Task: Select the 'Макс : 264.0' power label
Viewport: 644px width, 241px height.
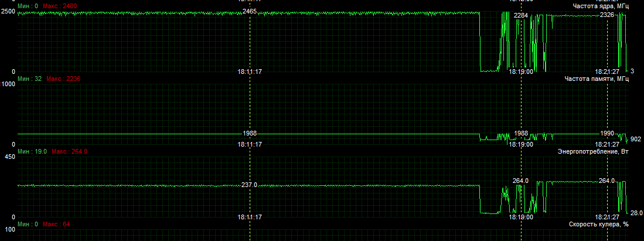Action: click(69, 152)
